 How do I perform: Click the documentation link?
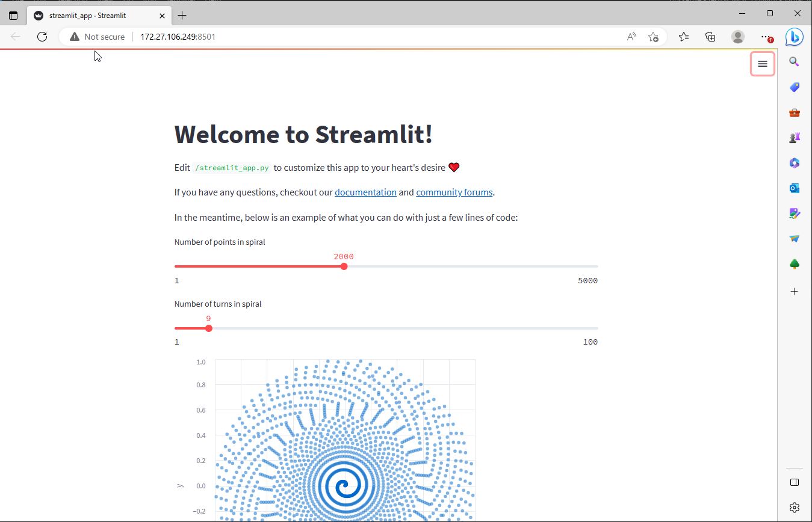365,192
